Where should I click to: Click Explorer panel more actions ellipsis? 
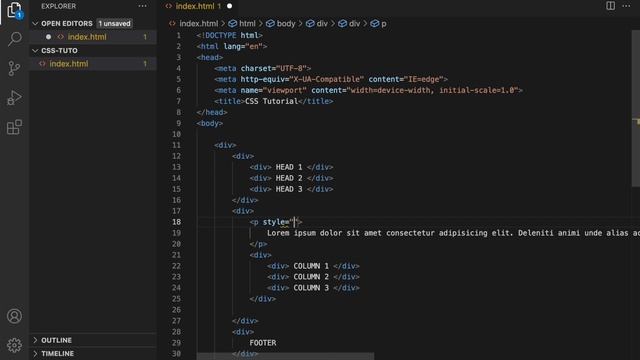pos(142,6)
